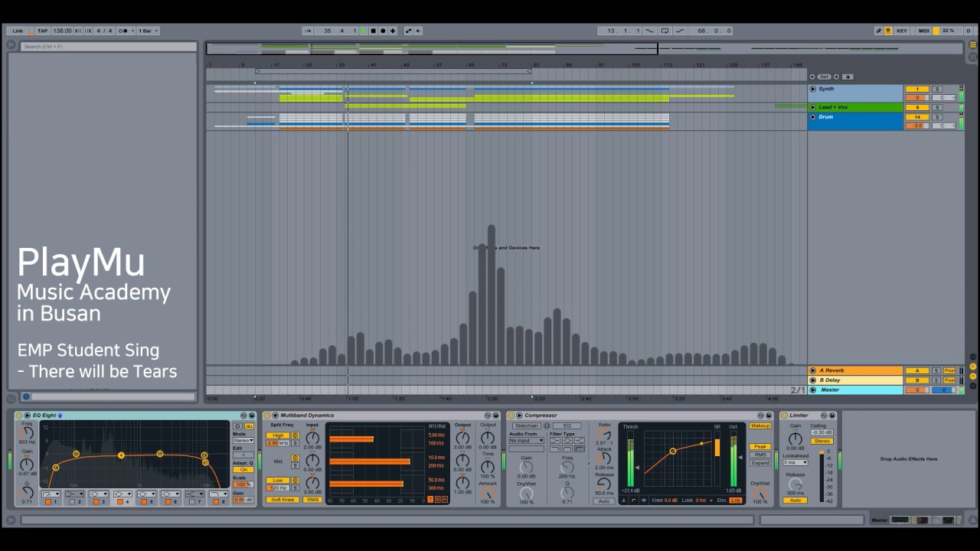Toggle A Reverb return Post button
Screen dimensions: 980x551
pyautogui.click(x=949, y=370)
